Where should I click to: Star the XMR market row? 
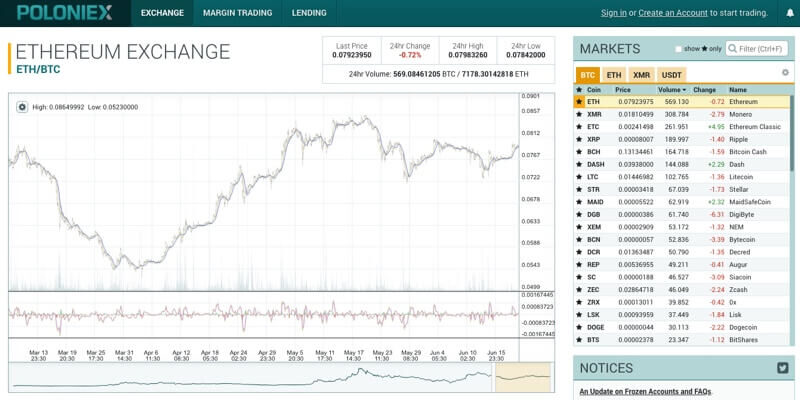579,114
